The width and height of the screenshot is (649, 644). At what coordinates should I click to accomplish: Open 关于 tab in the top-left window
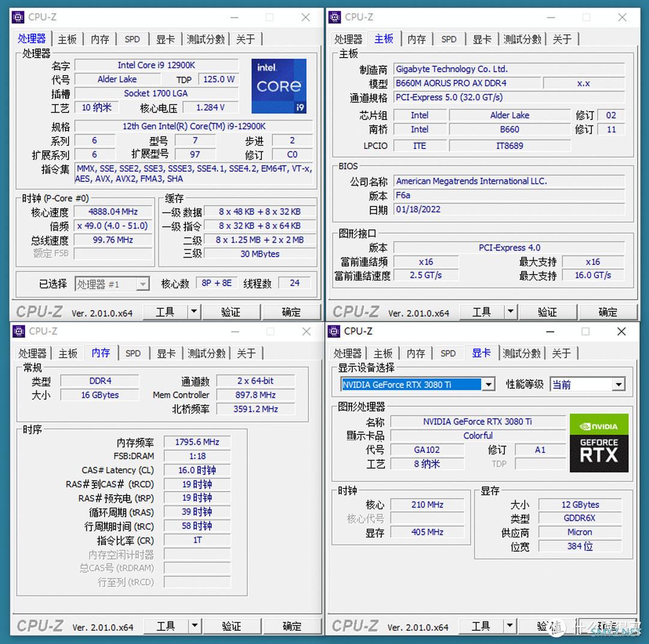(245, 39)
